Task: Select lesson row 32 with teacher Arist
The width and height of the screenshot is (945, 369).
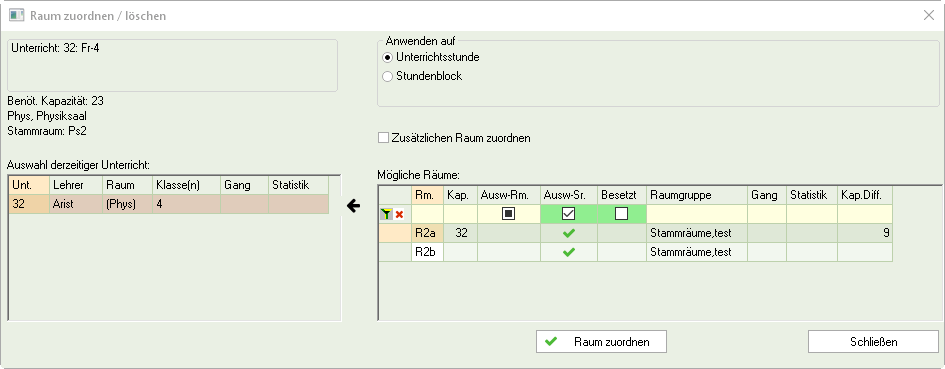Action: (x=169, y=204)
